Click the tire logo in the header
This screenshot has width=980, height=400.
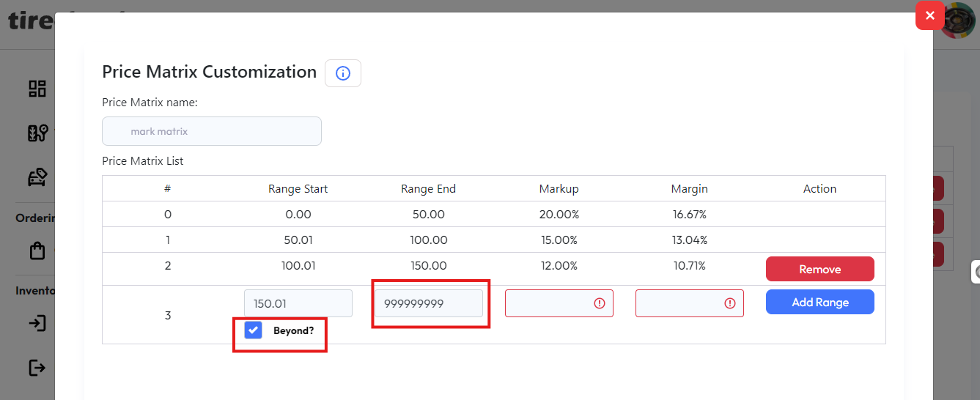[29, 21]
